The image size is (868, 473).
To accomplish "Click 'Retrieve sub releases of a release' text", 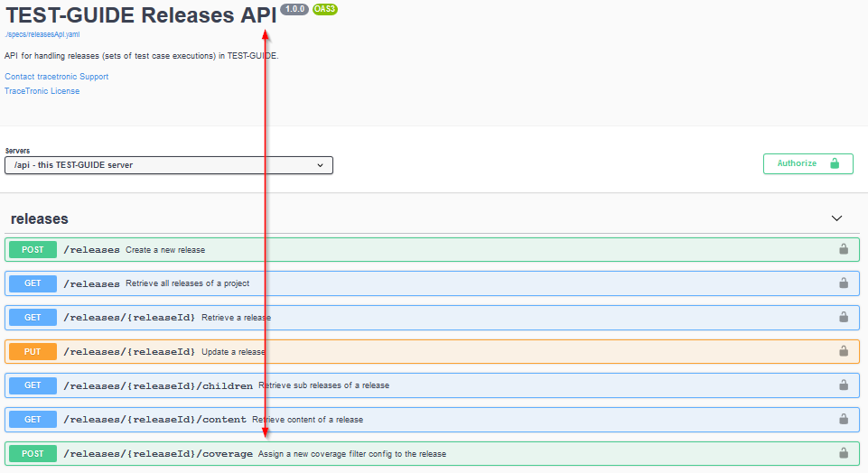I will [324, 385].
